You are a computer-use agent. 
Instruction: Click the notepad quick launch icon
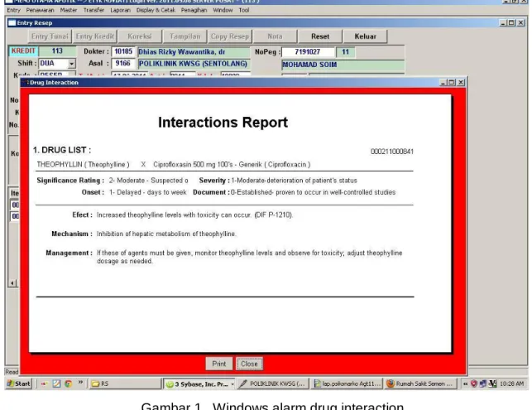coord(56,383)
